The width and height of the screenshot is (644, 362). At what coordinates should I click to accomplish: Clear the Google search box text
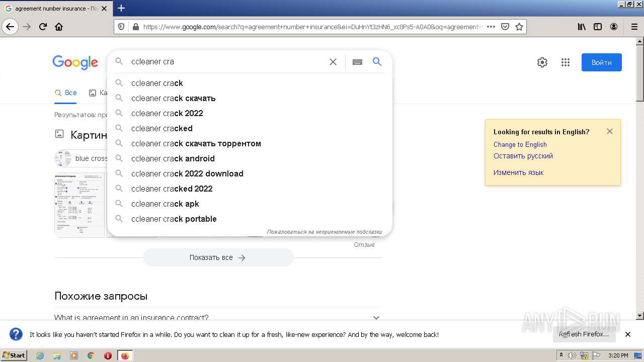pyautogui.click(x=333, y=62)
